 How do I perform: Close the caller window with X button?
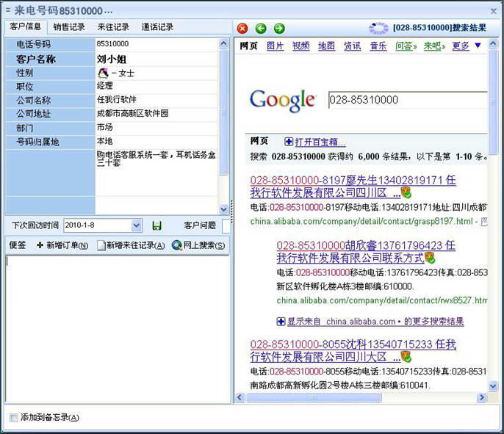click(x=494, y=11)
